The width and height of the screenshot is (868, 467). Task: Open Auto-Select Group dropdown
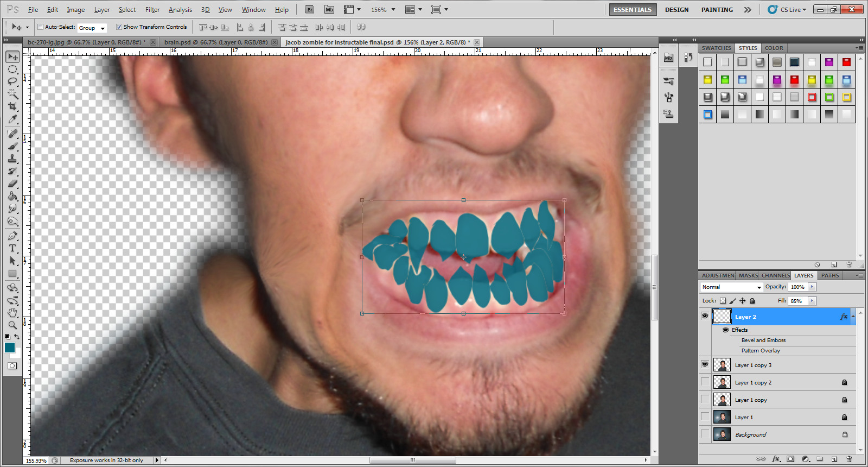click(x=92, y=28)
